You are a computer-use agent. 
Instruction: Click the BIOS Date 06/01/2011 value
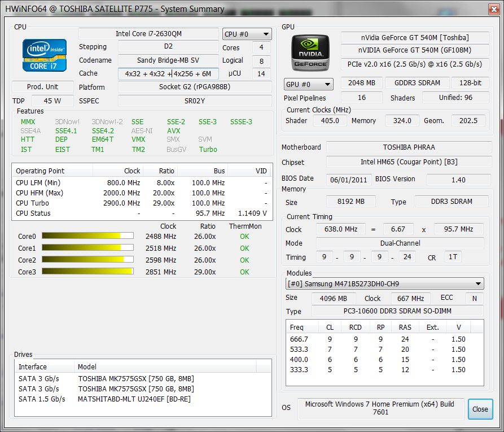[349, 180]
